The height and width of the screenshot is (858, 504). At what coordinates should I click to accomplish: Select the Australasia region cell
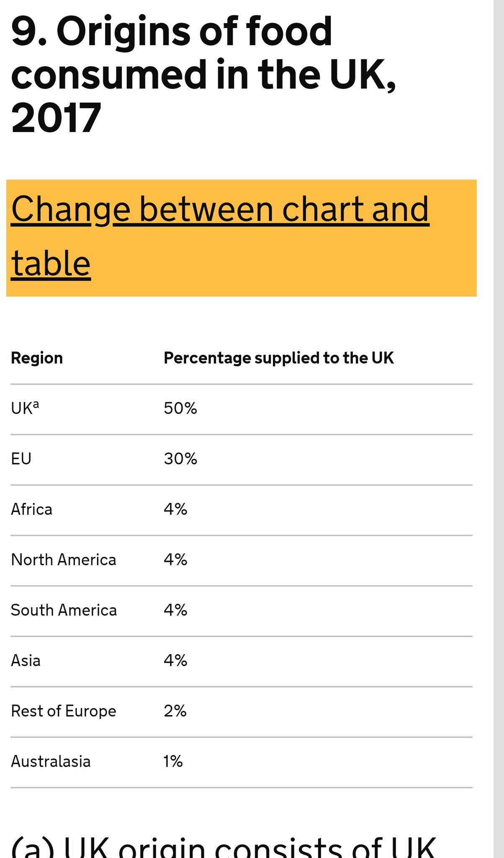pos(51,762)
